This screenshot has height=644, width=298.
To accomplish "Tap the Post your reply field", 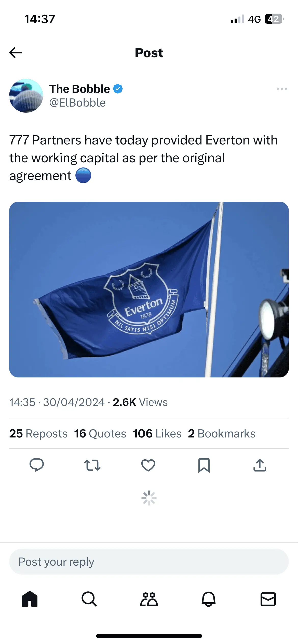I will coord(149,562).
